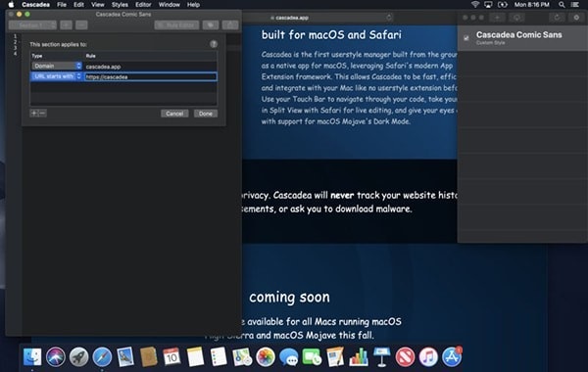Open the View menu

97,5
